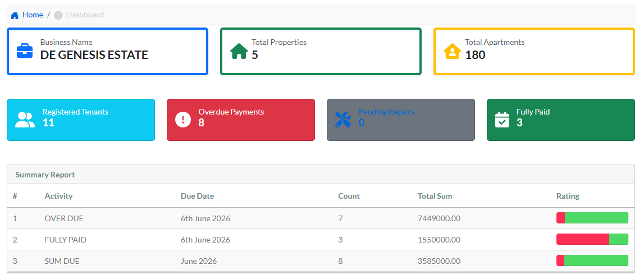Click the Total Properties label
Screen dimensions: 644x279
pos(279,42)
